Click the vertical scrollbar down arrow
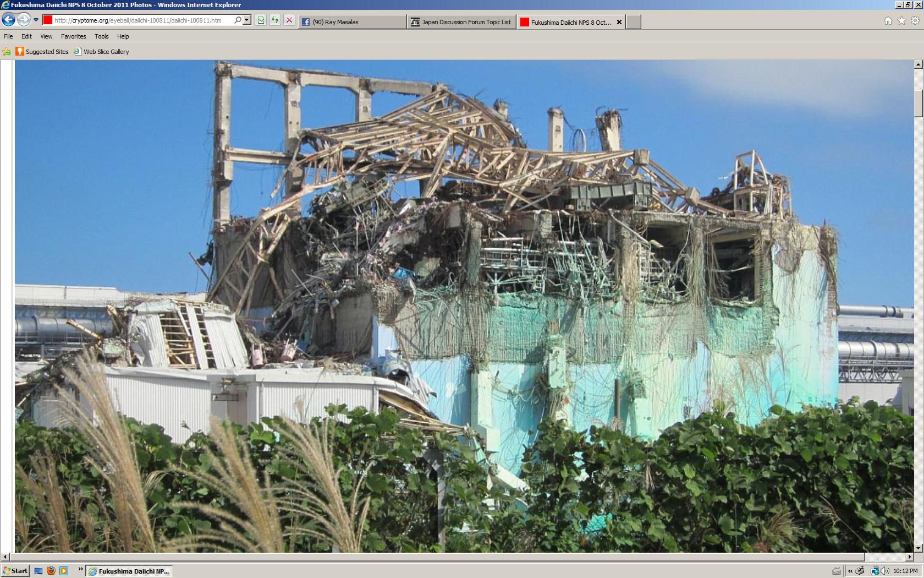The width and height of the screenshot is (924, 578). click(918, 548)
